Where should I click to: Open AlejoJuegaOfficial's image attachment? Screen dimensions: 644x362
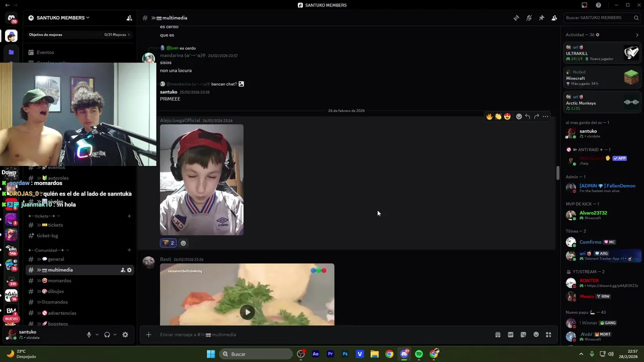(x=201, y=180)
